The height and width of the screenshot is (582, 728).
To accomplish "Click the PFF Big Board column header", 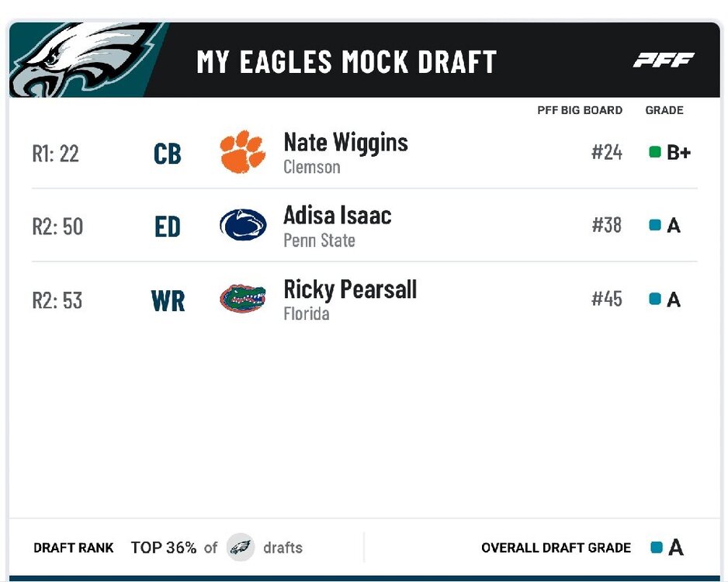I will pyautogui.click(x=580, y=110).
